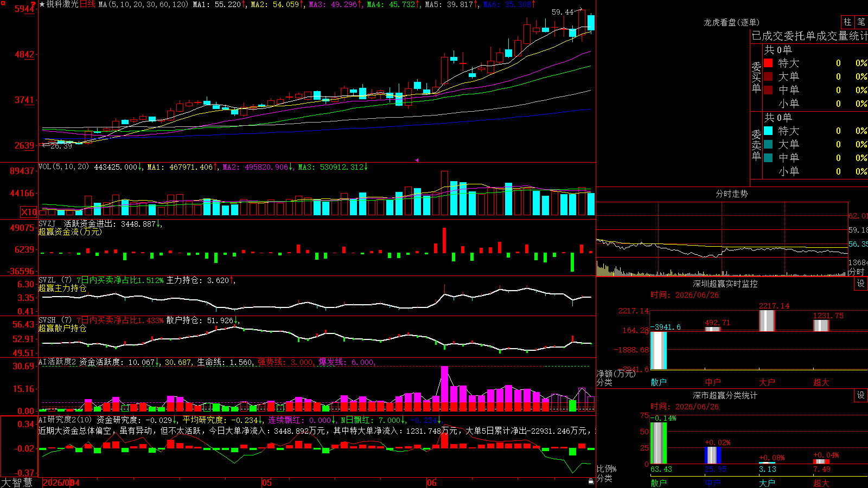Click the teal 大单 sell-order swatch
Screen dimensions: 868x488
point(768,144)
